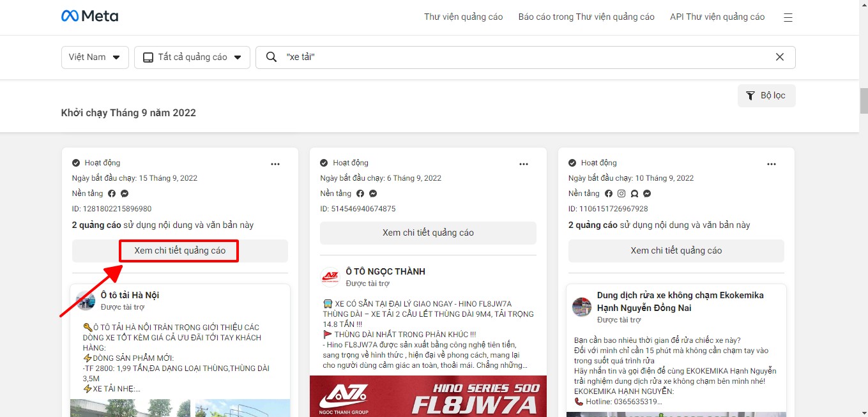868x417 pixels.
Task: Click active status checkmark on Ekokemika ad
Action: point(572,163)
